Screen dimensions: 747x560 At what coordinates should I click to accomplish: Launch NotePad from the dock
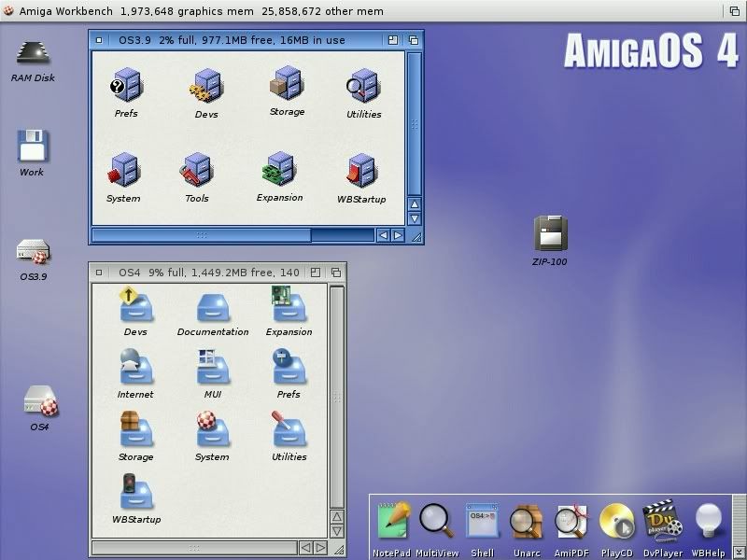(391, 529)
